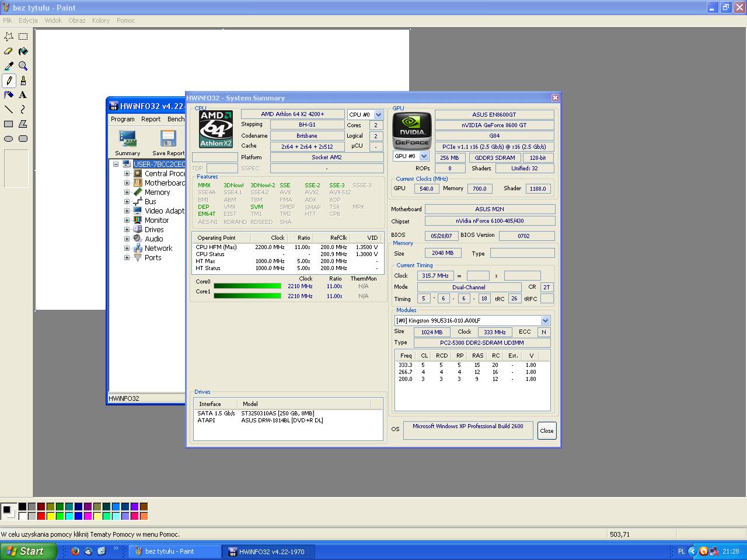Activate the Magnifier tool in Paint
Image resolution: width=747 pixels, height=560 pixels.
click(23, 66)
